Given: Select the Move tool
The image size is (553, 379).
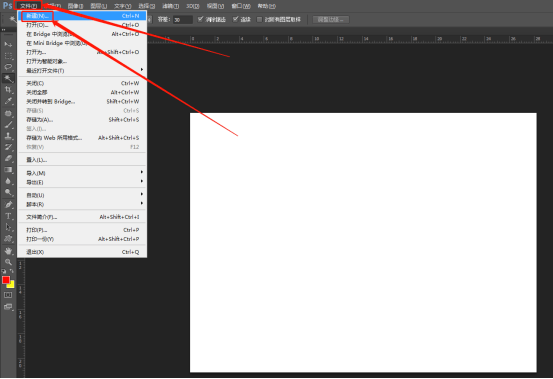Looking at the screenshot, I should pos(8,44).
